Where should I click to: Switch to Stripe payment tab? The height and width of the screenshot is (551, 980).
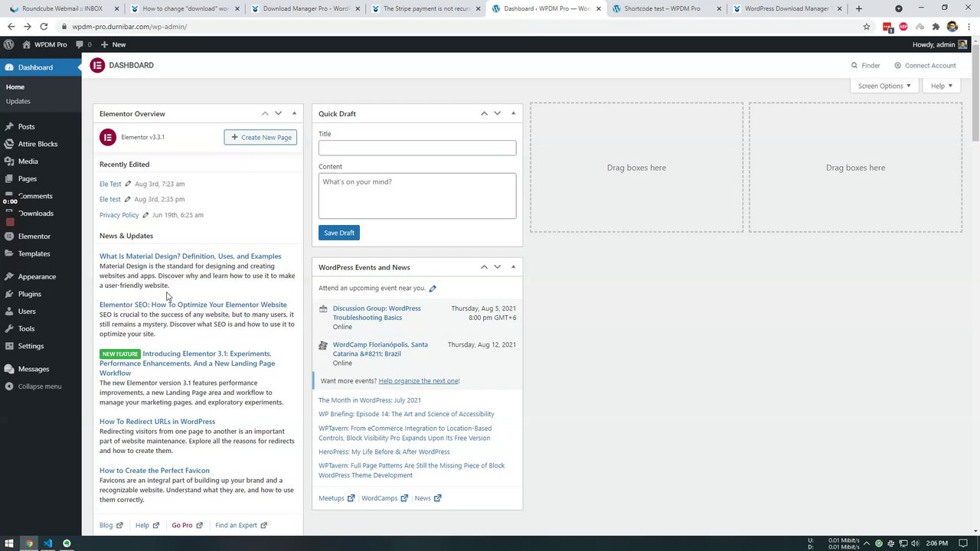point(425,8)
